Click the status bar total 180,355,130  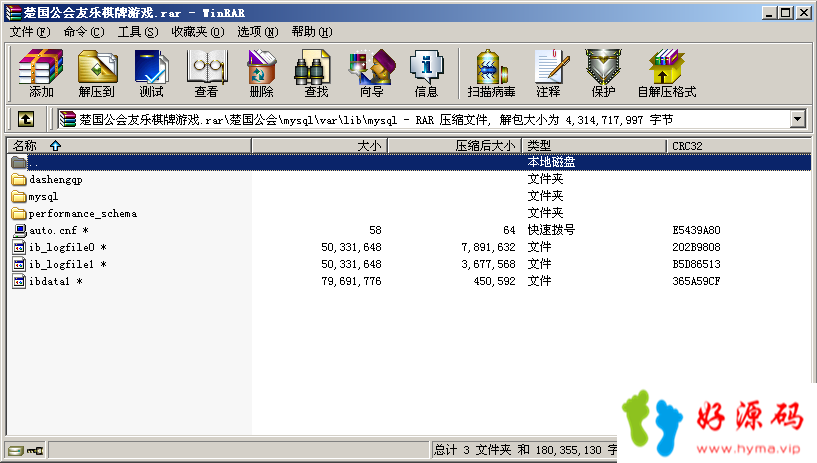pyautogui.click(x=568, y=450)
